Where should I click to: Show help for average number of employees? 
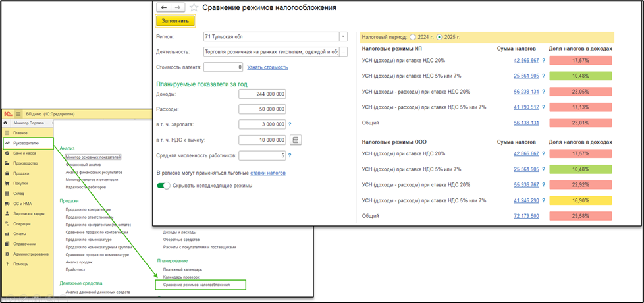pyautogui.click(x=290, y=155)
